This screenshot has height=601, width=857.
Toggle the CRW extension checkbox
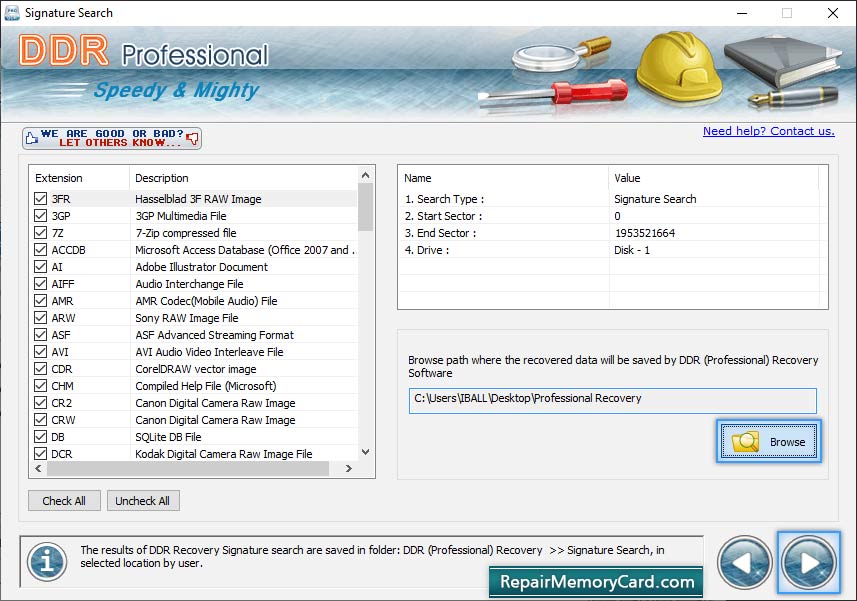[40, 420]
